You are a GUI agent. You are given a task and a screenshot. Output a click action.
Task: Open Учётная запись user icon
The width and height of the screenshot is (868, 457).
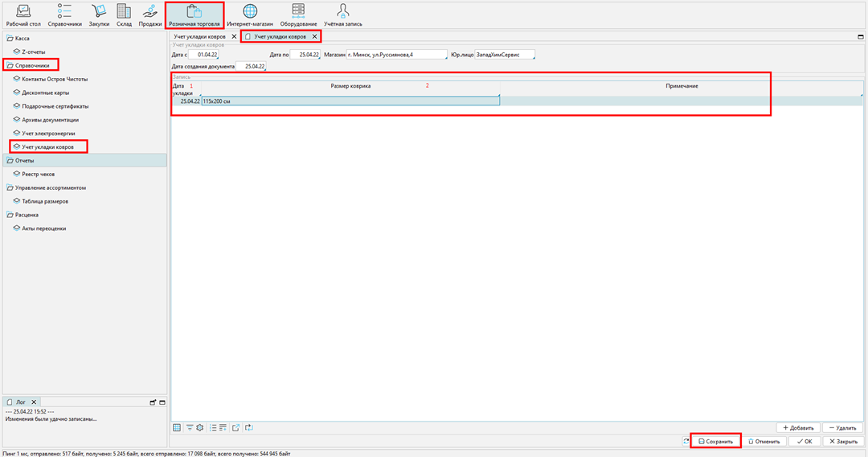(343, 15)
